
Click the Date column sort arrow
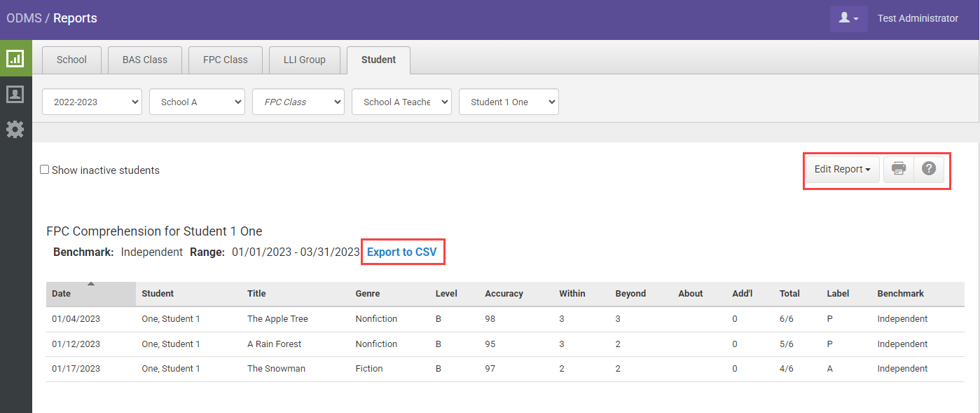tap(91, 284)
